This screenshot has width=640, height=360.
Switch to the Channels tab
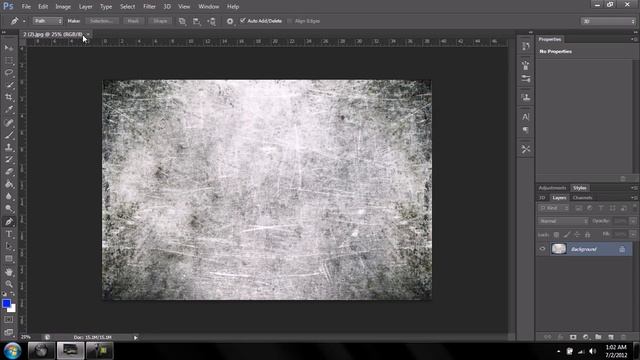pyautogui.click(x=582, y=198)
